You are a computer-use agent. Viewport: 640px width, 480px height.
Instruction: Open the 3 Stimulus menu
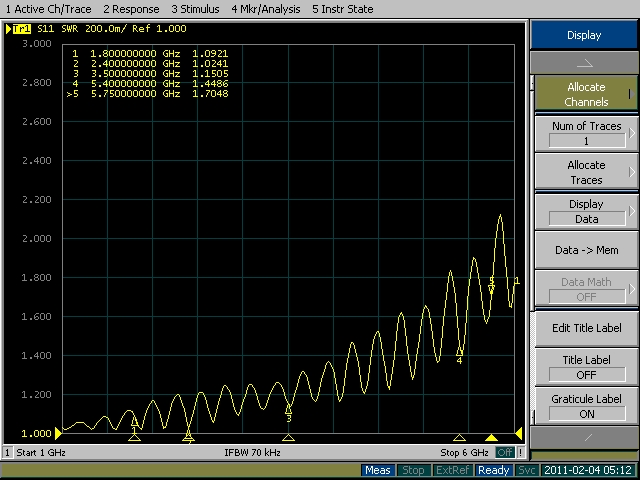tap(195, 9)
